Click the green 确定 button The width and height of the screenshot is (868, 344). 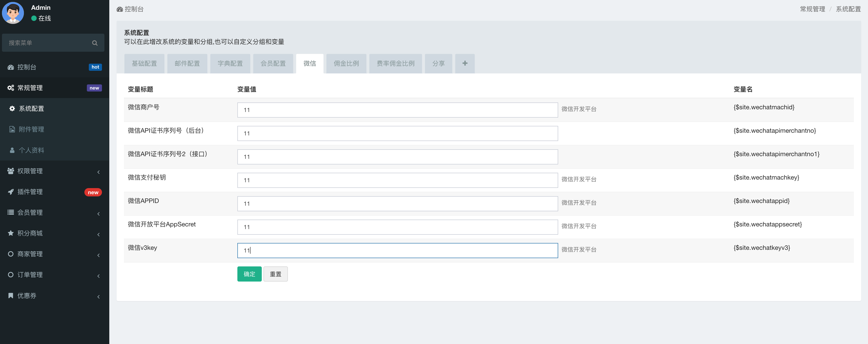point(249,274)
